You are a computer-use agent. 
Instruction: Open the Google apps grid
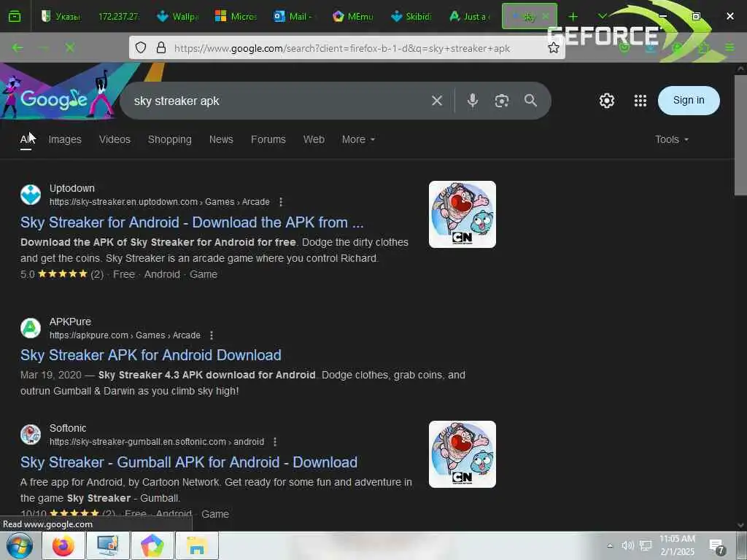[640, 101]
